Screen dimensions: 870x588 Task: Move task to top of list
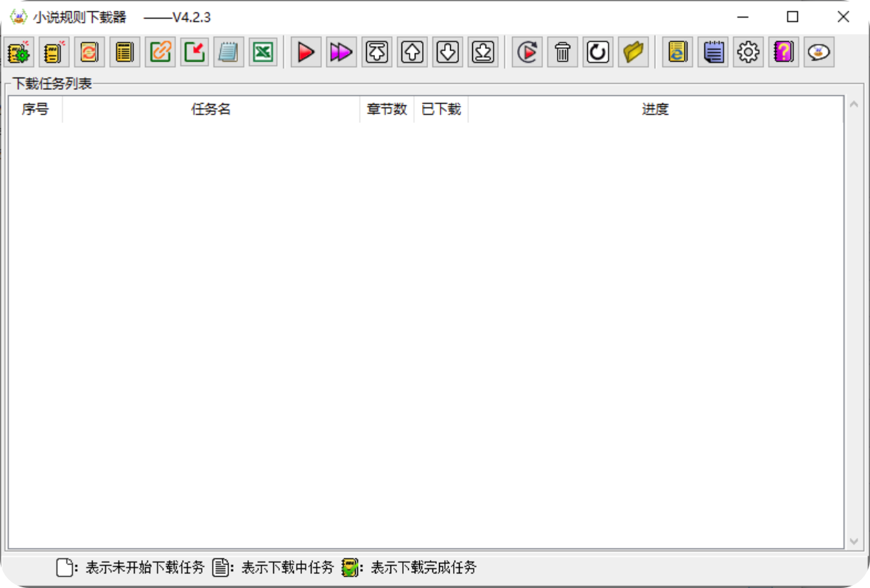tap(376, 52)
